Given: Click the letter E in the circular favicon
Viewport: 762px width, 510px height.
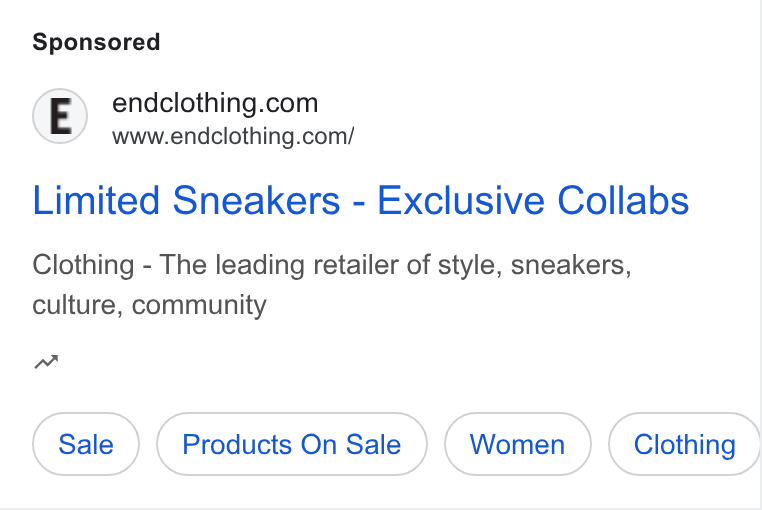Looking at the screenshot, I should pyautogui.click(x=61, y=116).
